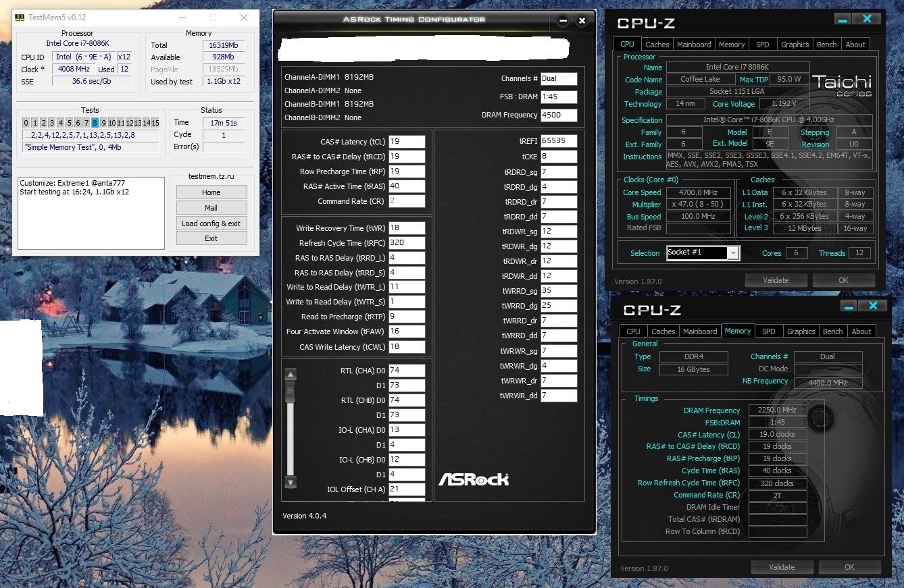Focus the tWRRD_sg field showing 35

pyautogui.click(x=559, y=291)
